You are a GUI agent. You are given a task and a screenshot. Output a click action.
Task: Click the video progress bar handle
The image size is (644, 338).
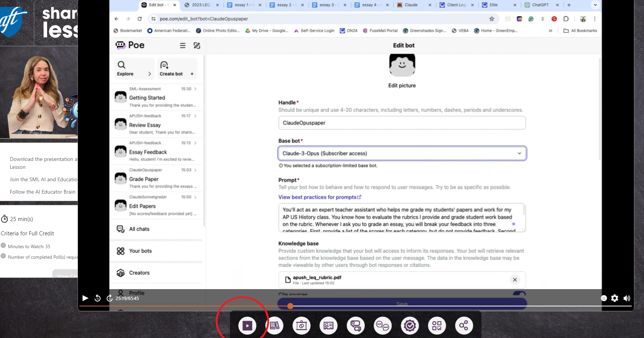290,306
